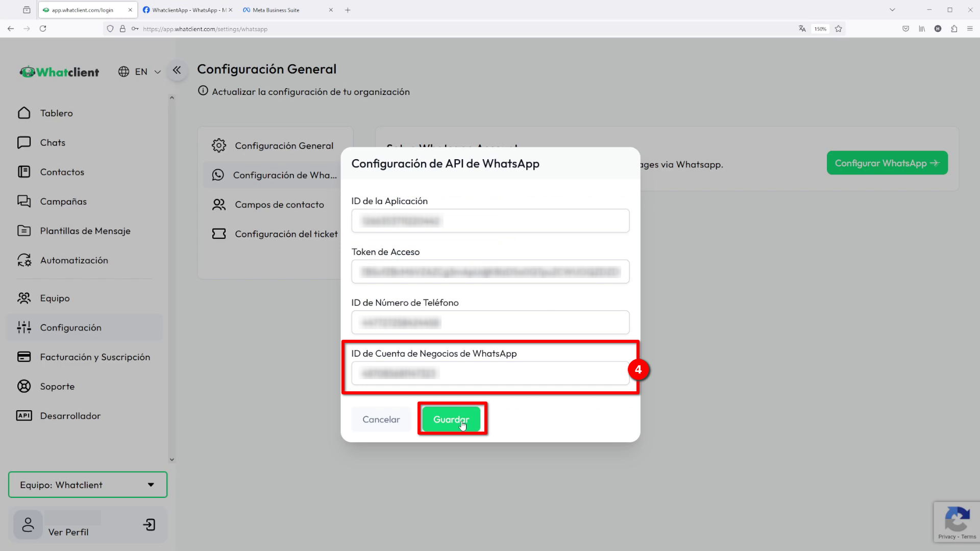Close the app.whatclient.com/login tab
The image size is (980, 551).
[130, 10]
